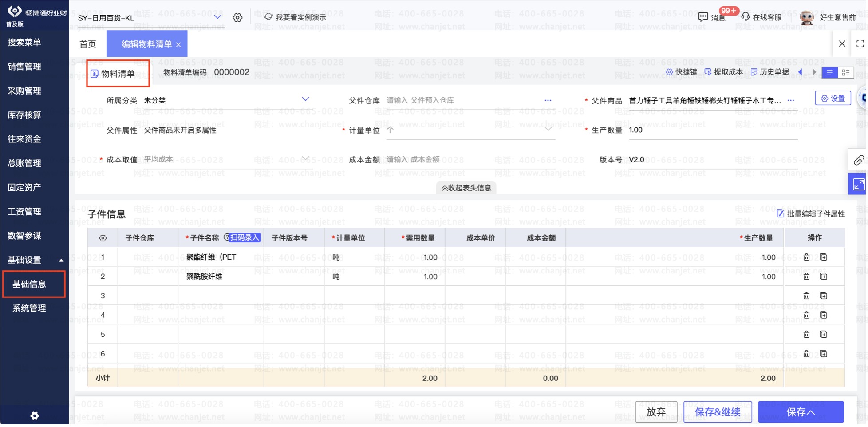The image size is (868, 427).
Task: Delete row 6 using the trash icon
Action: coord(806,354)
